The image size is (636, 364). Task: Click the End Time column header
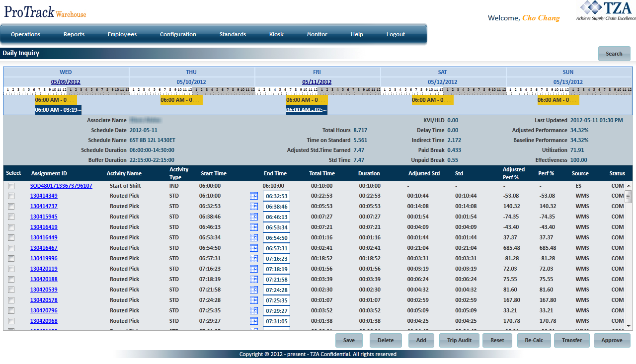tap(275, 173)
